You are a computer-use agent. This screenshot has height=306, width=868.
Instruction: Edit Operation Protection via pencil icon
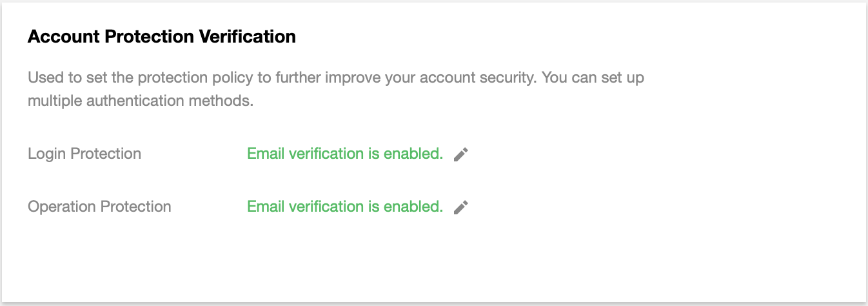click(460, 207)
